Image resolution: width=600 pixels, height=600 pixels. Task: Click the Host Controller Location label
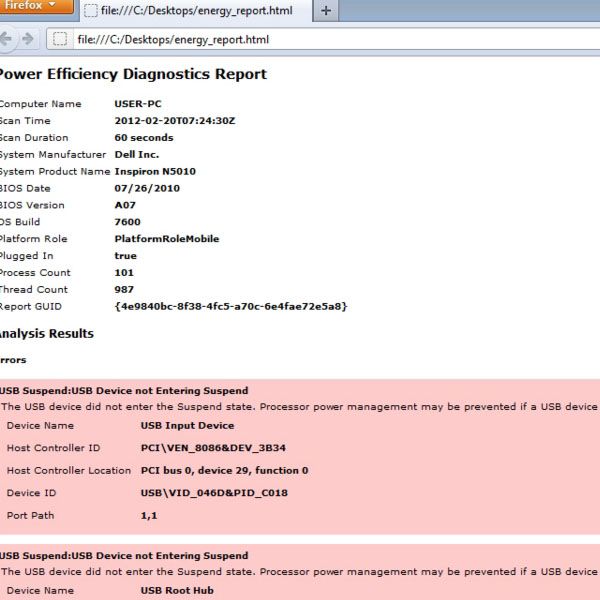[x=69, y=470]
